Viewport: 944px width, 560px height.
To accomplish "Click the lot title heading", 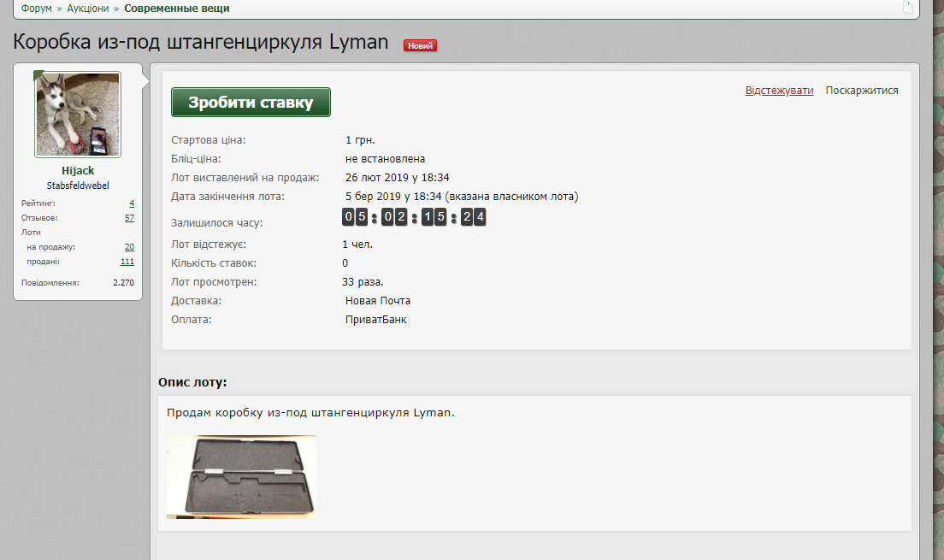I will pyautogui.click(x=201, y=43).
